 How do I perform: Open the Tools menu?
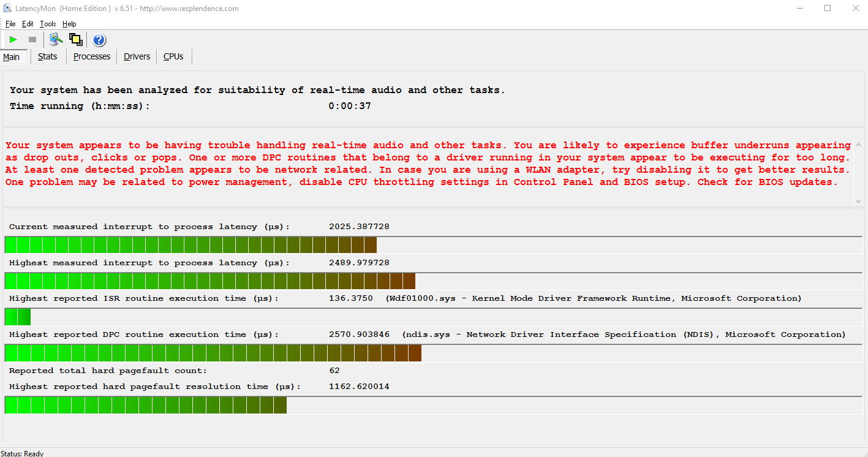tap(48, 24)
